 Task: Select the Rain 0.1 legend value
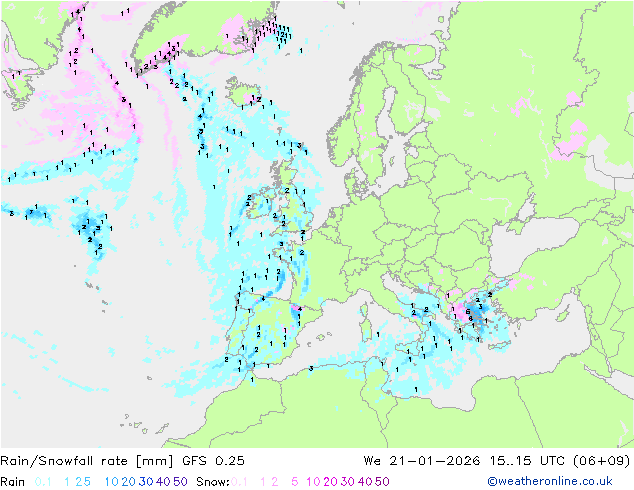[43, 482]
